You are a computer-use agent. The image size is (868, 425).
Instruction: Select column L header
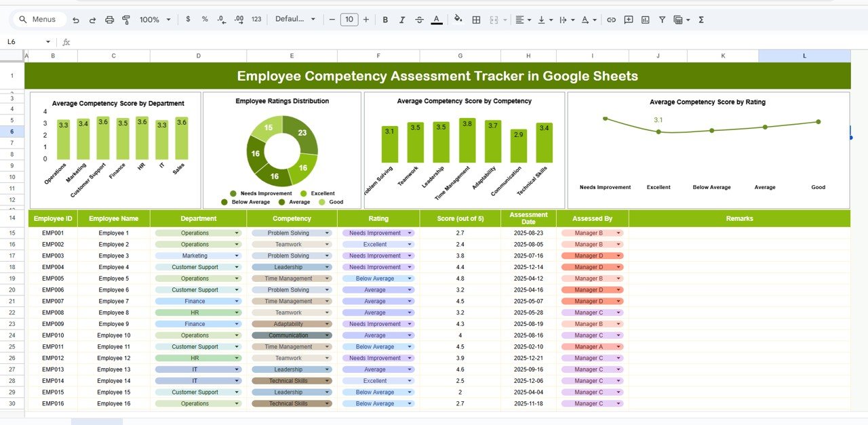[x=804, y=55]
